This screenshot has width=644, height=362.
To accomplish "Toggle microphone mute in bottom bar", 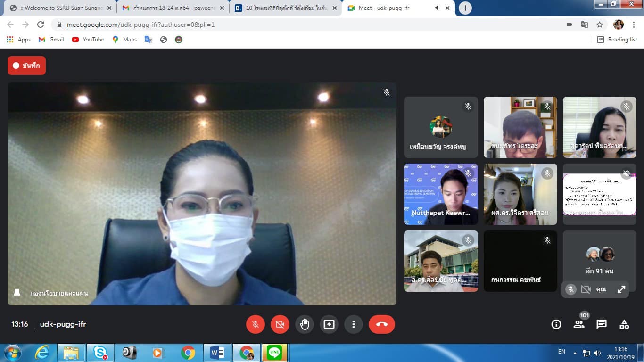I will (256, 324).
